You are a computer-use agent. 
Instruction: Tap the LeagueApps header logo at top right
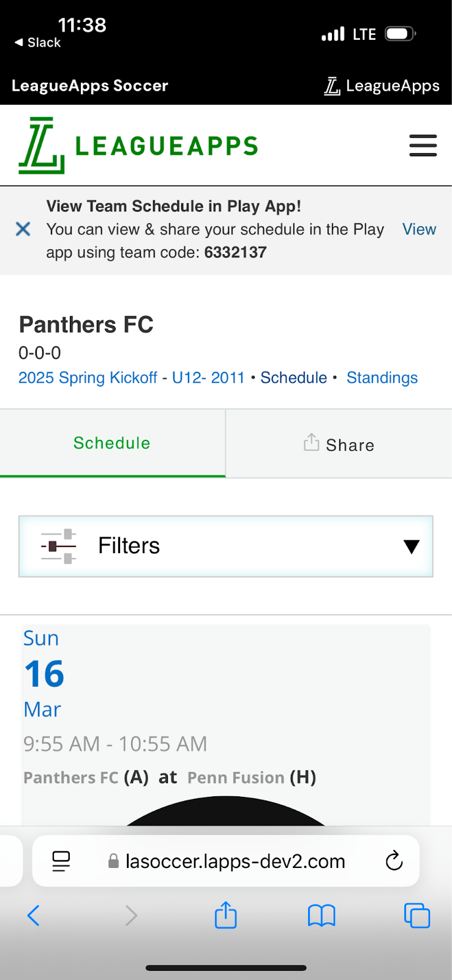pos(382,86)
